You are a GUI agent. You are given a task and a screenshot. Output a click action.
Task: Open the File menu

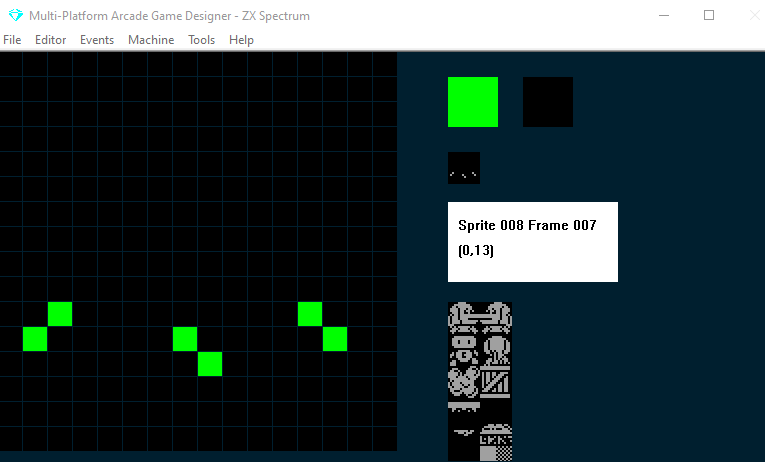12,40
